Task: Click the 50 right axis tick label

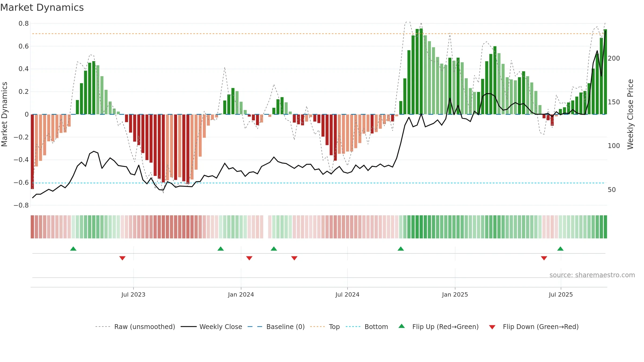Action: [612, 190]
